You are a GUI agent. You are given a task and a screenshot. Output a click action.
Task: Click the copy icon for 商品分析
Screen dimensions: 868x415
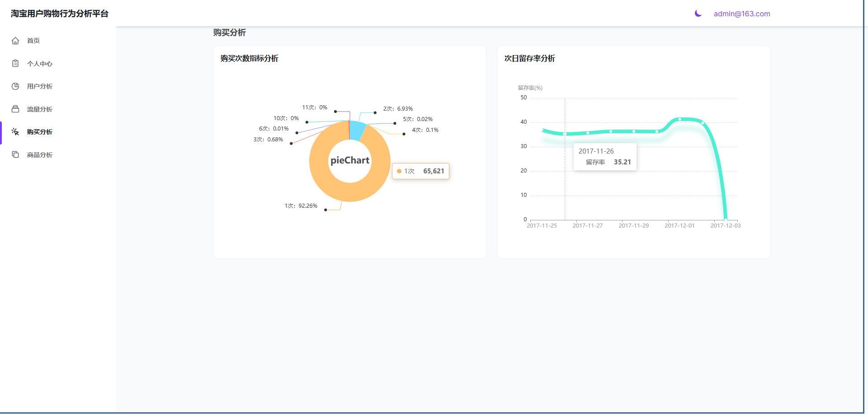coord(15,155)
